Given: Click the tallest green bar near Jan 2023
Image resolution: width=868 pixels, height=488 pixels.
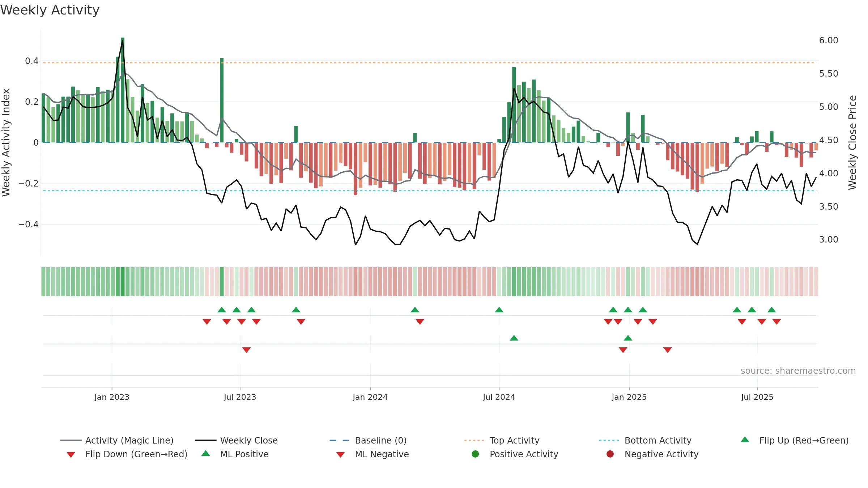Looking at the screenshot, I should [x=123, y=90].
